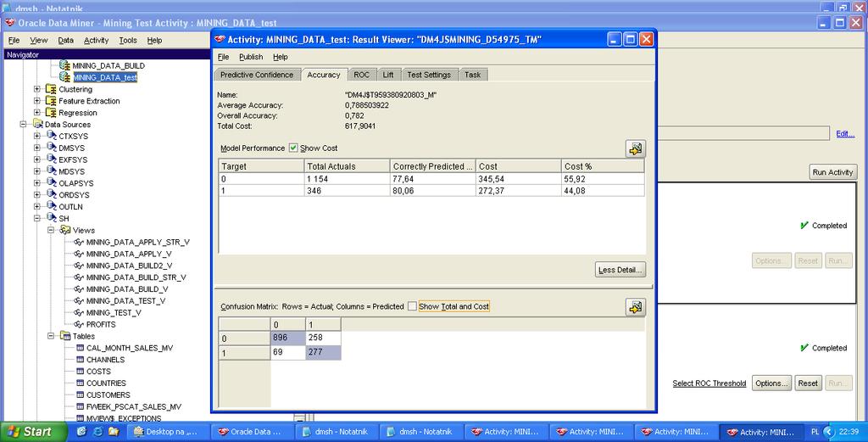
Task: Click the OUTLN schema icon
Action: 52,206
